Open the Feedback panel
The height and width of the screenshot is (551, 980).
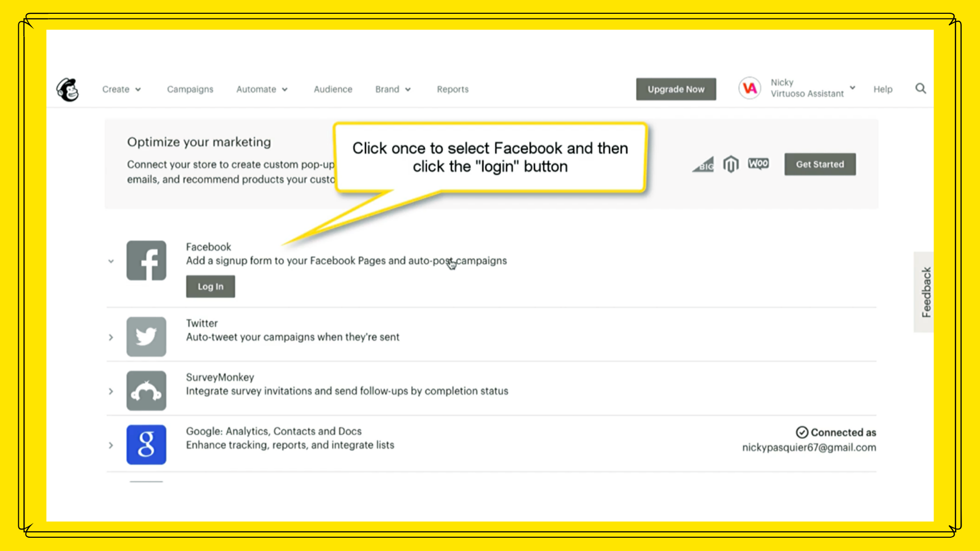(924, 291)
